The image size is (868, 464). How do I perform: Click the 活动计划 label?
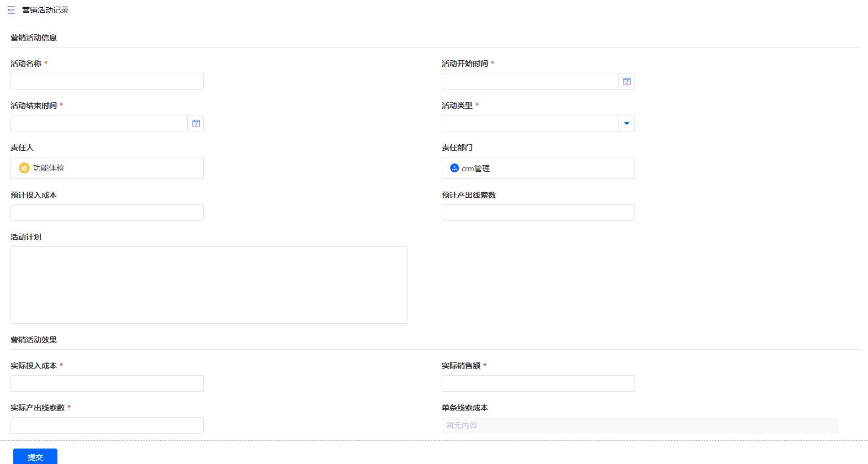(x=26, y=237)
